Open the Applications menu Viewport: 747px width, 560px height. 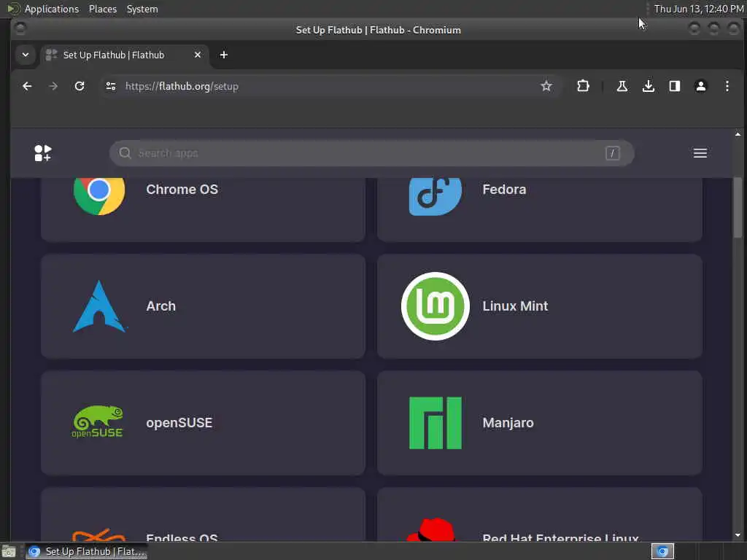point(52,9)
